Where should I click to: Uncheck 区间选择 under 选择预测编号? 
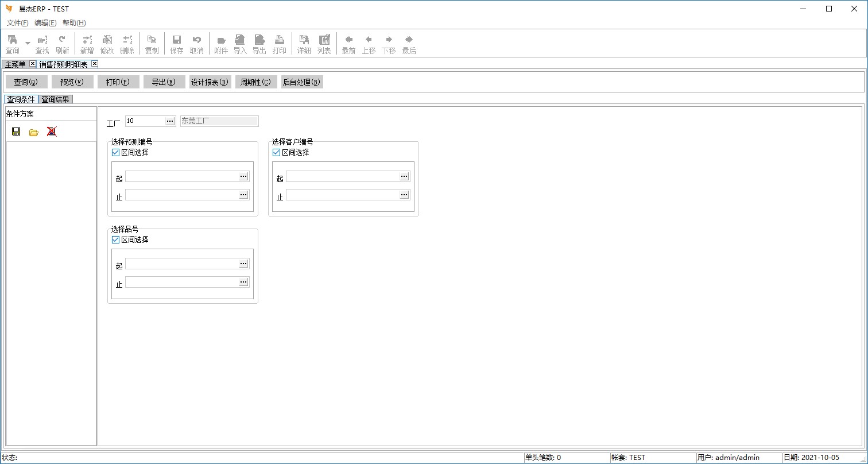(x=115, y=153)
